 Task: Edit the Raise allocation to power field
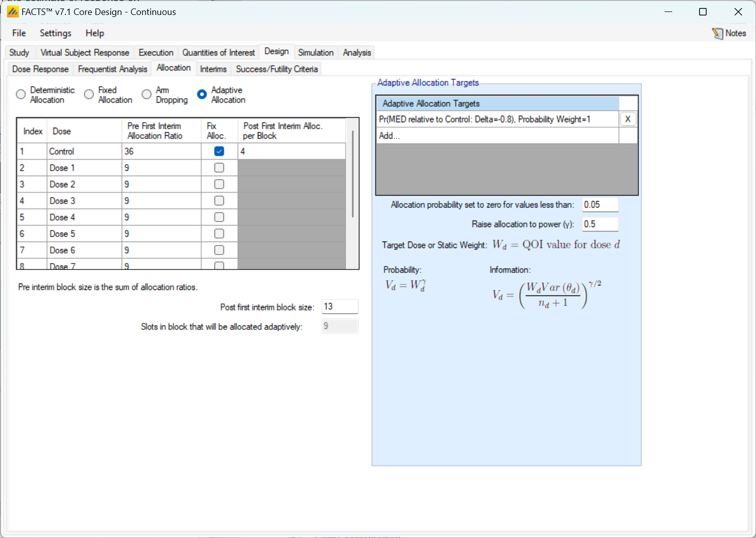click(600, 224)
